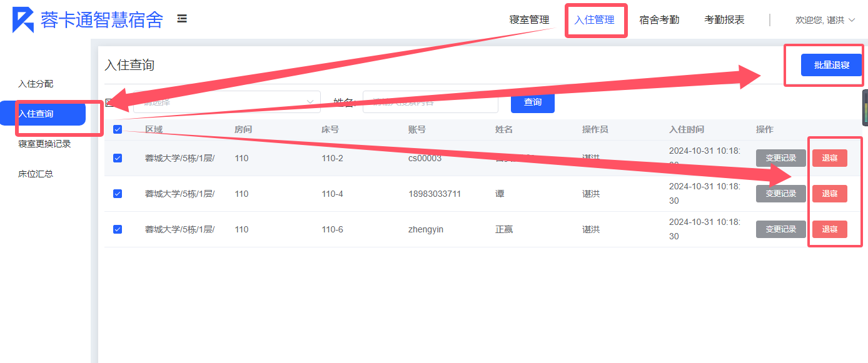Toggle sidebar collapse hamburger icon

pyautogui.click(x=182, y=19)
